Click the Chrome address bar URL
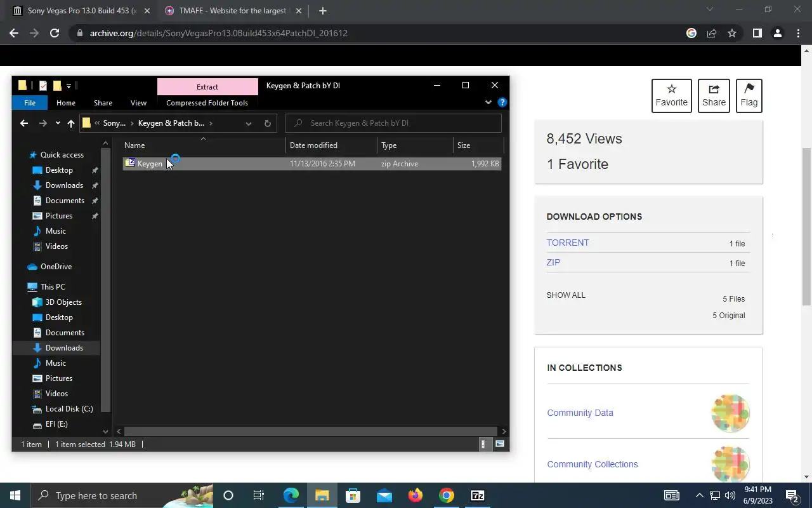812x508 pixels. click(x=218, y=33)
